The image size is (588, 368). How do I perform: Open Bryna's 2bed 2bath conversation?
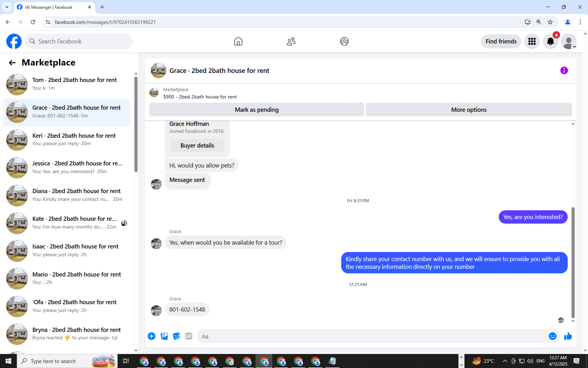click(66, 334)
